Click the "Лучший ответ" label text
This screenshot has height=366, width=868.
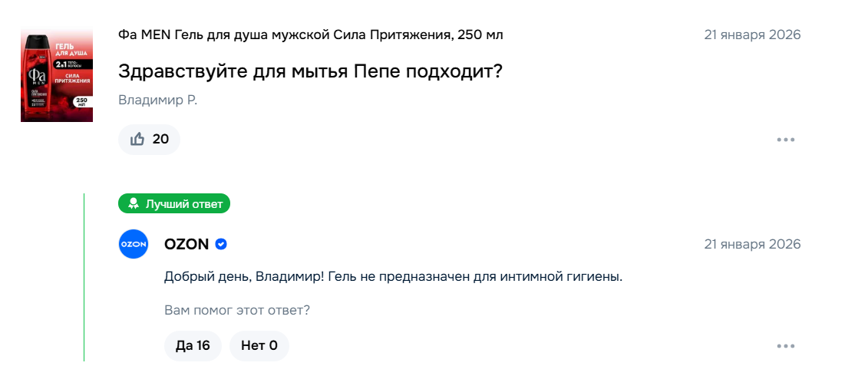pos(184,204)
